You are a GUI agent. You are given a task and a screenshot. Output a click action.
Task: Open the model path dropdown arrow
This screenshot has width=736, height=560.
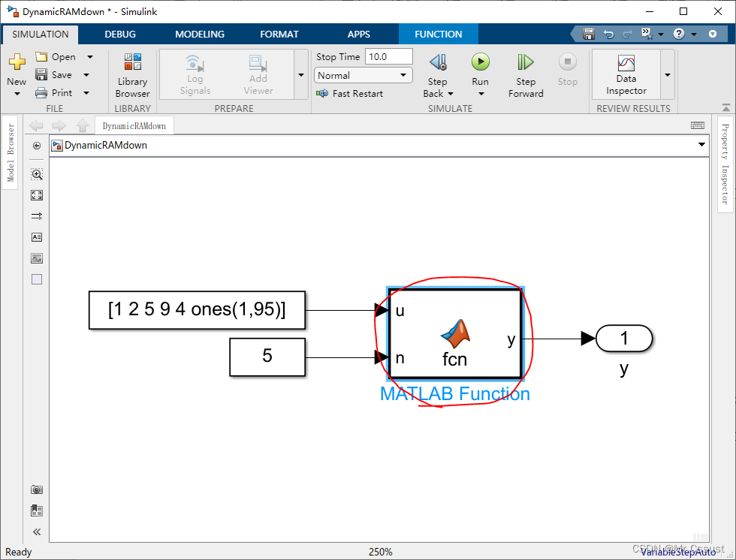pyautogui.click(x=701, y=144)
